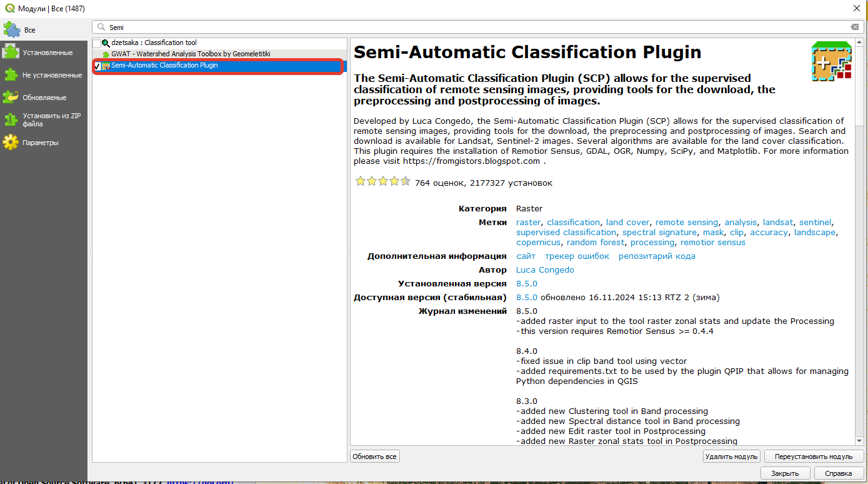The height and width of the screenshot is (484, 868).
Task: Click installed version 8.5.0 link
Action: (x=527, y=283)
